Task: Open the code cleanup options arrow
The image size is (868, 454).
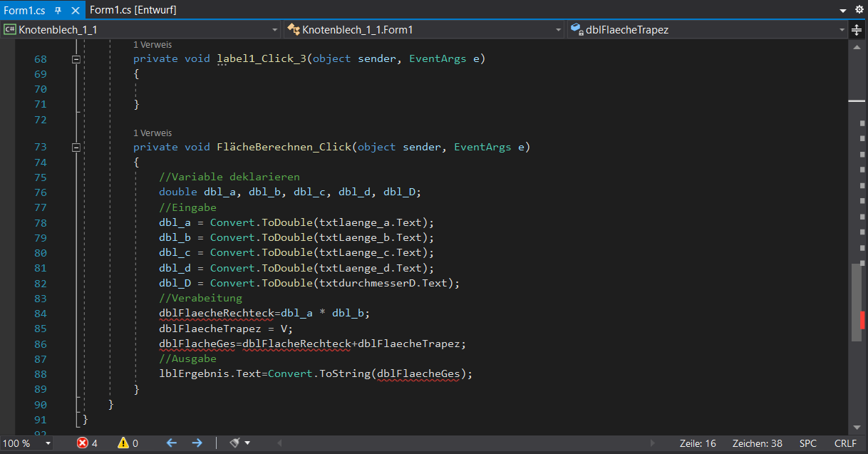Action: coord(247,443)
